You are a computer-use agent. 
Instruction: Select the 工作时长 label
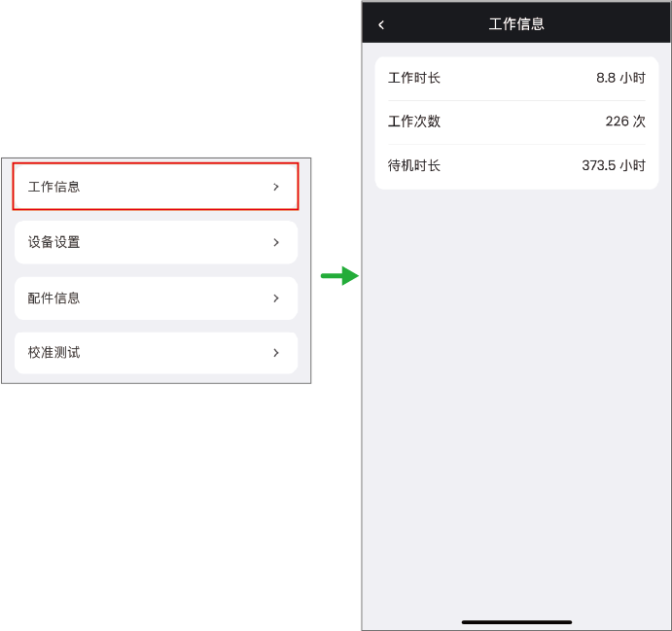414,78
